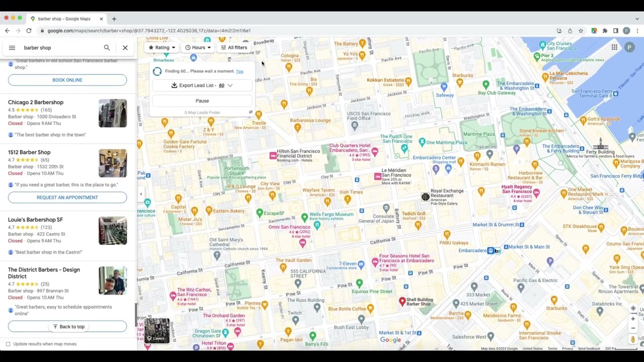Open the Terms link at map bottom

(x=552, y=348)
